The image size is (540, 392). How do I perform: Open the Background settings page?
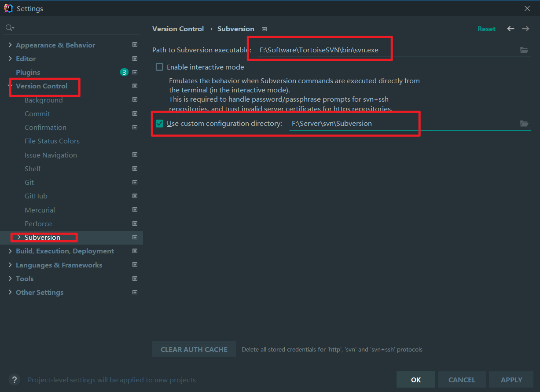pyautogui.click(x=44, y=100)
